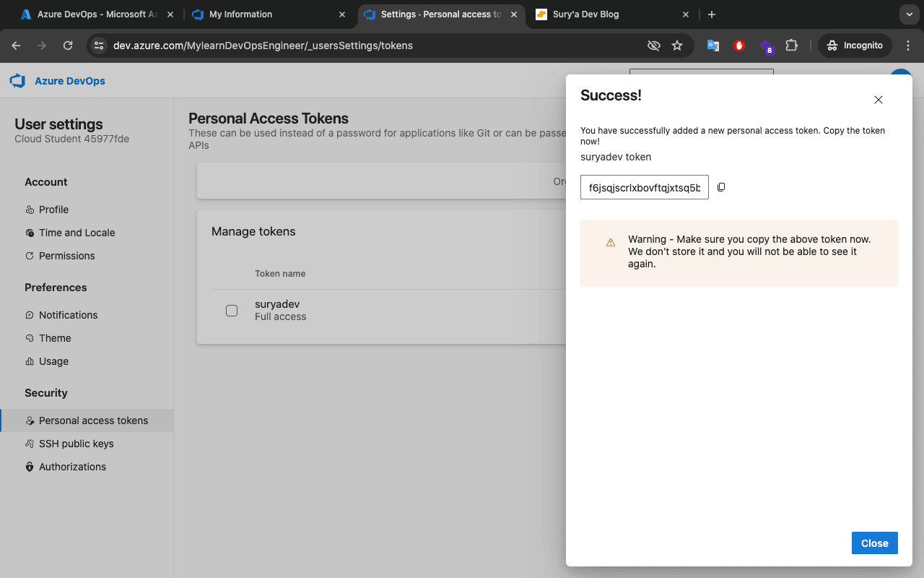
Task: Reload the current page
Action: click(x=68, y=46)
